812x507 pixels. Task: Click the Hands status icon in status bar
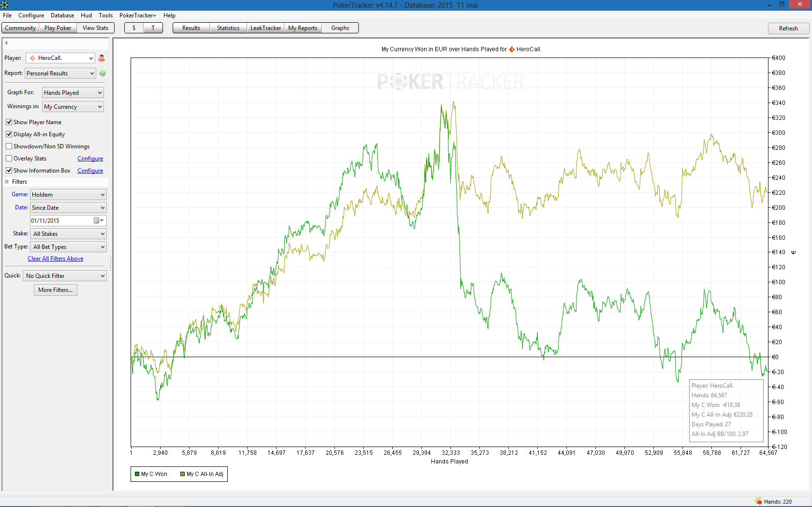click(758, 501)
